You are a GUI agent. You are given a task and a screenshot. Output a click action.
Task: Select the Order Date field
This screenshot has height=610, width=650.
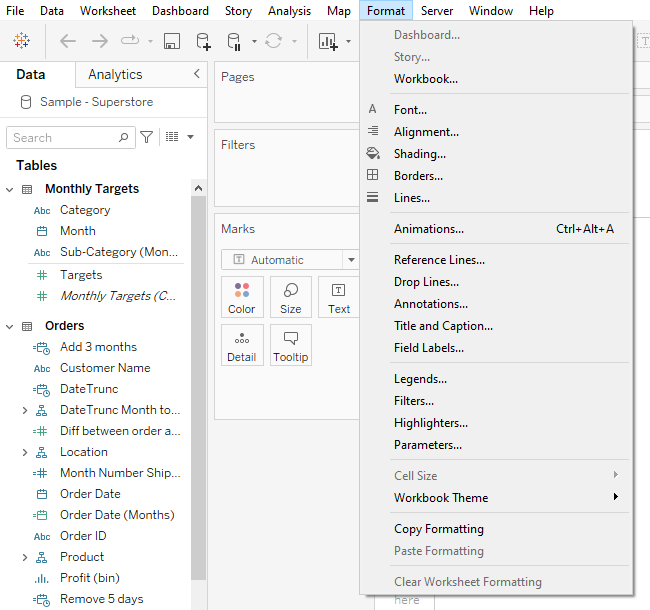pyautogui.click(x=90, y=494)
